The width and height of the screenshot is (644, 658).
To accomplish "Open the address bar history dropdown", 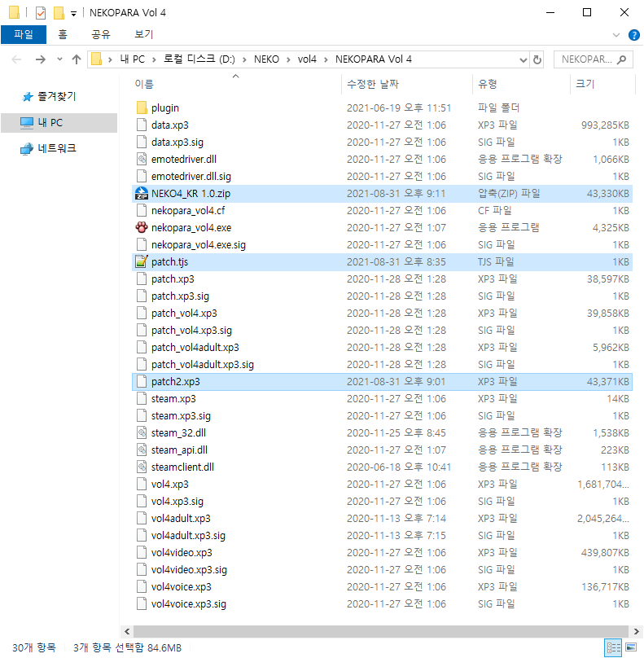I will coord(524,59).
